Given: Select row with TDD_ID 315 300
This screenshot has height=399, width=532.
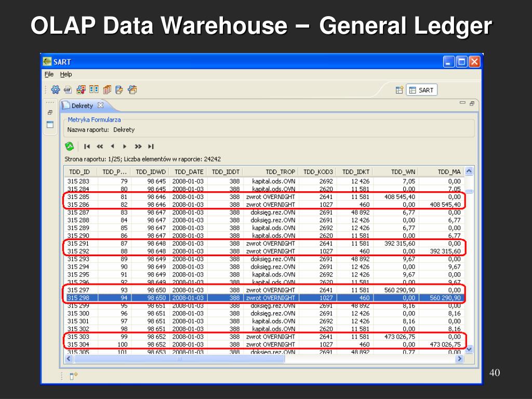Looking at the screenshot, I should [x=264, y=313].
